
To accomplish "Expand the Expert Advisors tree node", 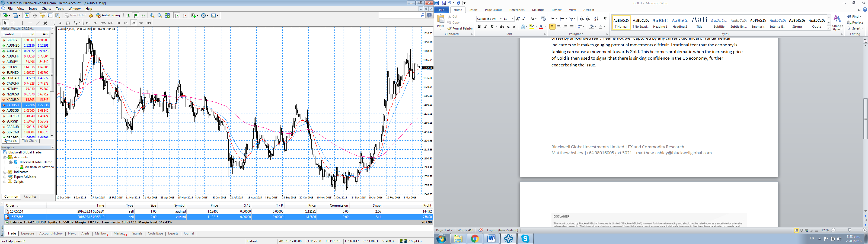I will (x=5, y=177).
